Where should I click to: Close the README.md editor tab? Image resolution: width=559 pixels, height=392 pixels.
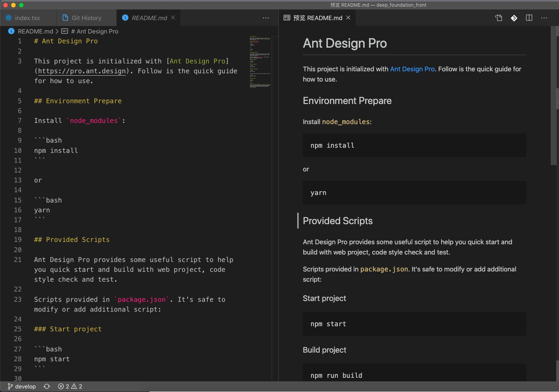click(x=173, y=18)
